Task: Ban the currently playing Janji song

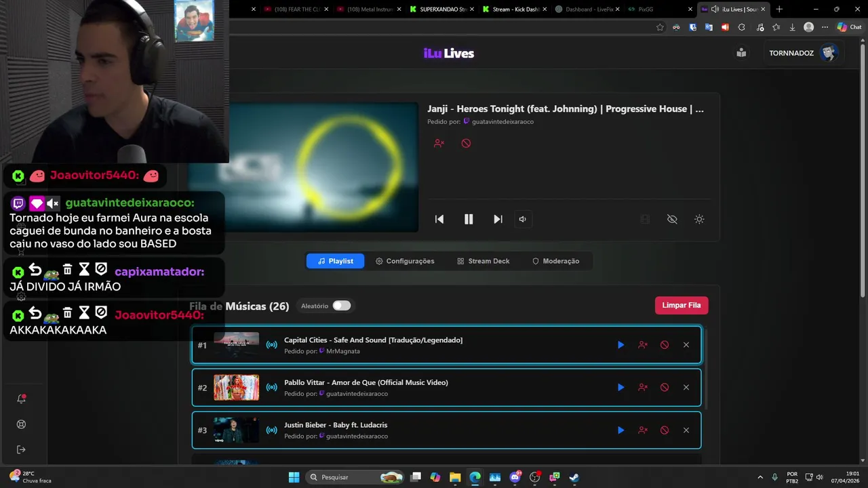Action: click(x=466, y=143)
